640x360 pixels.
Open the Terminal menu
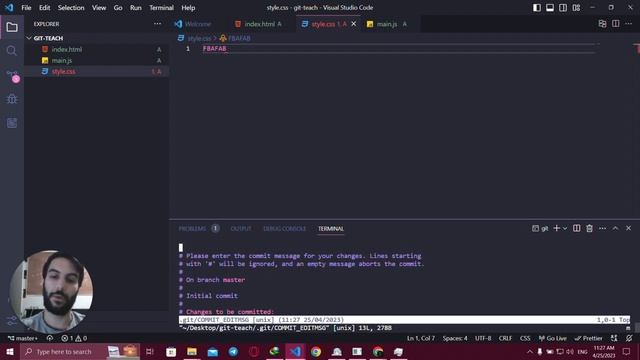click(161, 8)
